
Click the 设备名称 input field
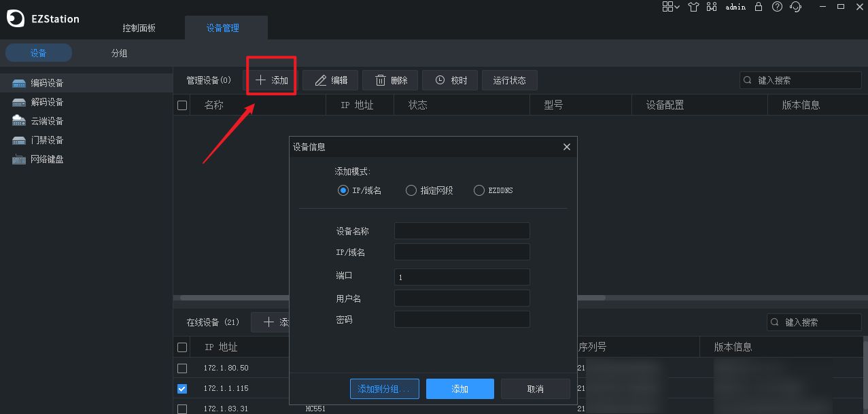click(462, 230)
